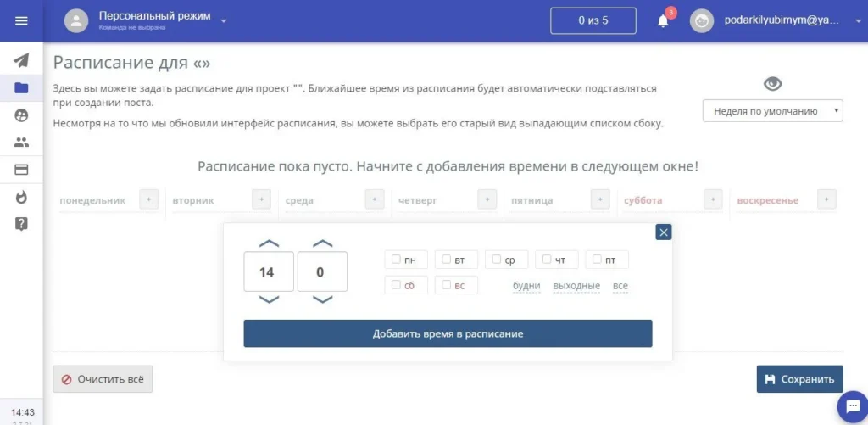The height and width of the screenshot is (425, 868).
Task: Open the help question mark icon
Action: point(21,224)
